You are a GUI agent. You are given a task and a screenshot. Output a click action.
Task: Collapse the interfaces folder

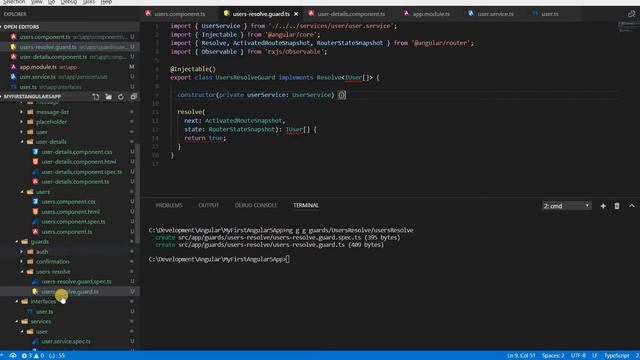(x=43, y=302)
